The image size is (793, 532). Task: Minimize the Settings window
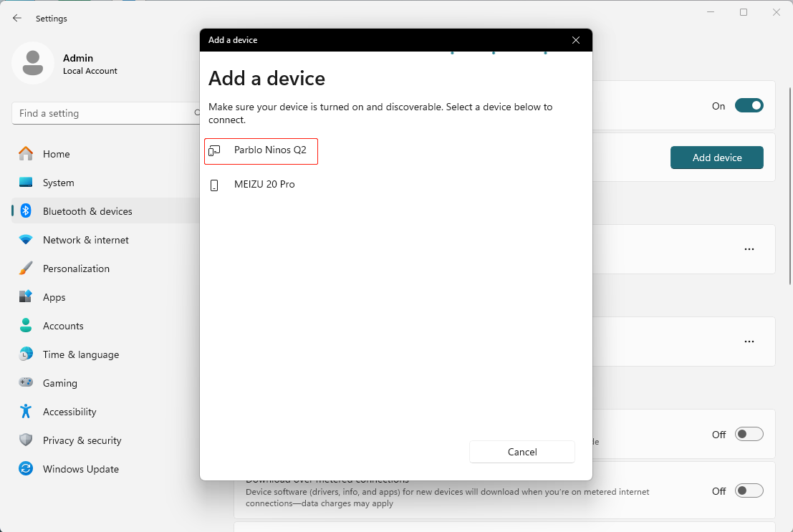[x=711, y=12]
